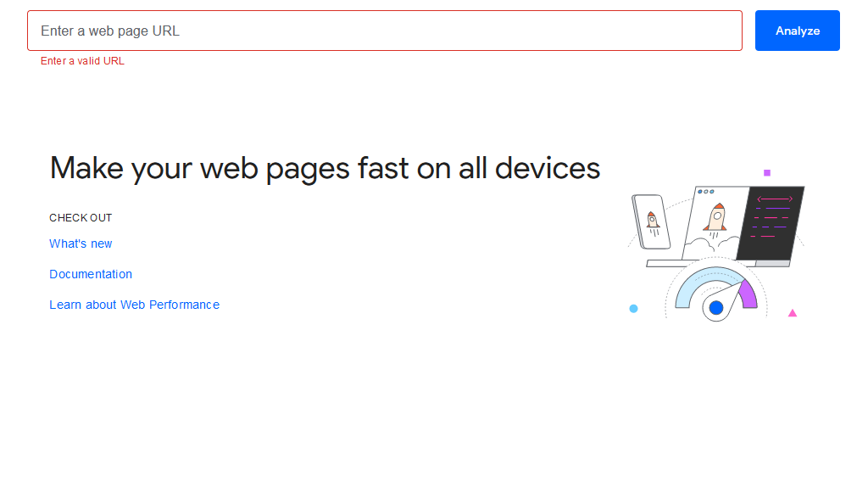This screenshot has height=487, width=868.
Task: Click the red 'Enter a valid URL' error message
Action: (82, 61)
